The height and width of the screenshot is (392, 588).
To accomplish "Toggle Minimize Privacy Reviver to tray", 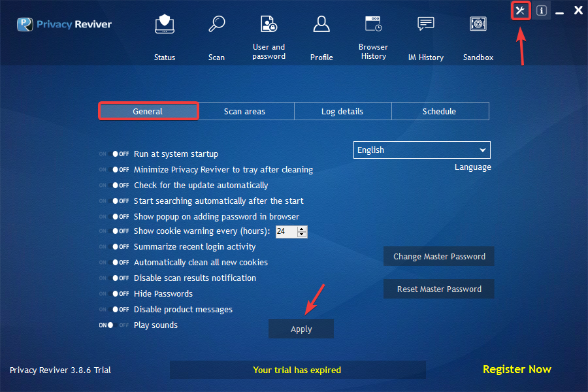I will tap(114, 170).
